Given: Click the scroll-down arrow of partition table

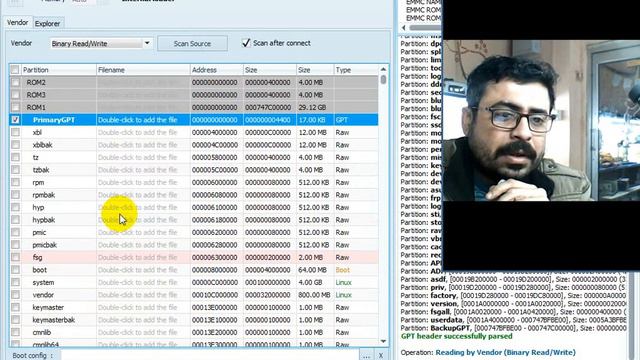Looking at the screenshot, I should [x=383, y=341].
